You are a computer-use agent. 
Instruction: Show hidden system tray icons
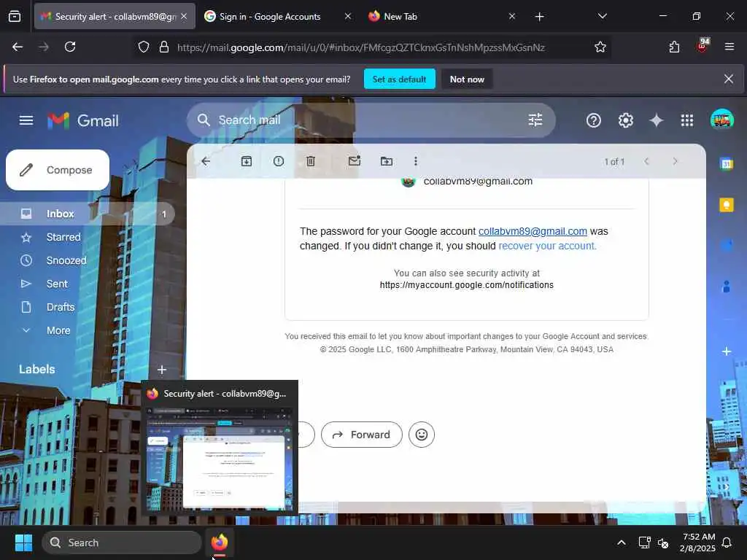click(x=622, y=542)
